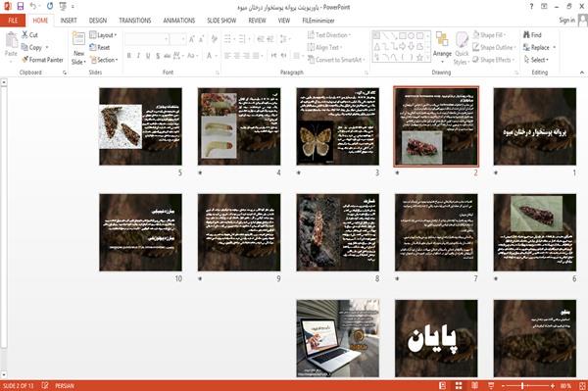Toggle Italic formatting
This screenshot has width=588, height=391.
click(138, 56)
